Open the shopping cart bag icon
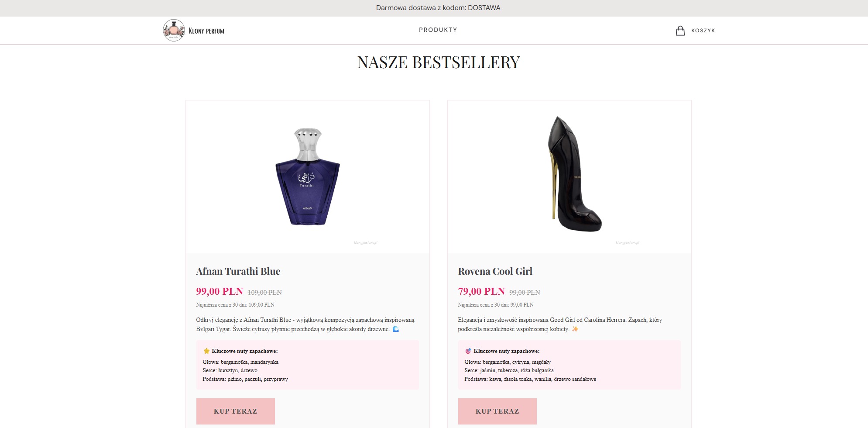 point(680,30)
